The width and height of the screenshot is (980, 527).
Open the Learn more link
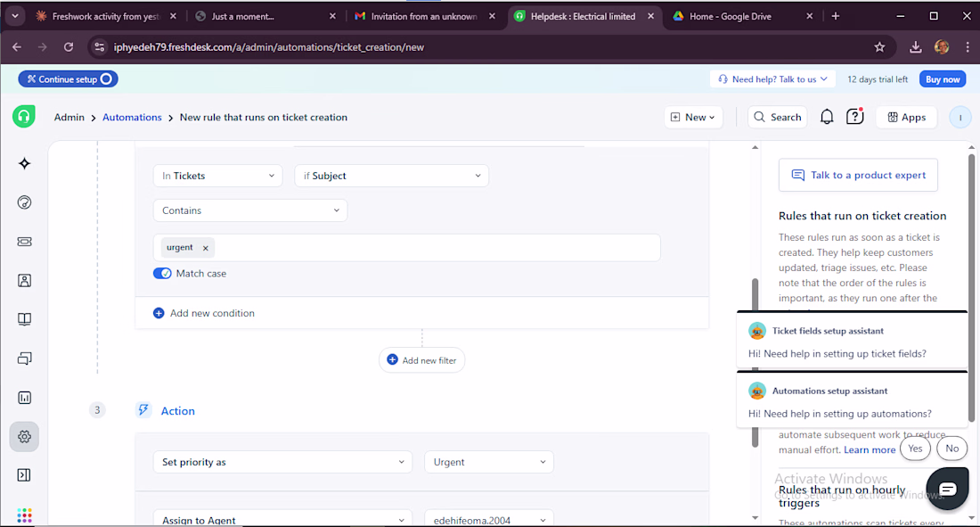coord(870,449)
